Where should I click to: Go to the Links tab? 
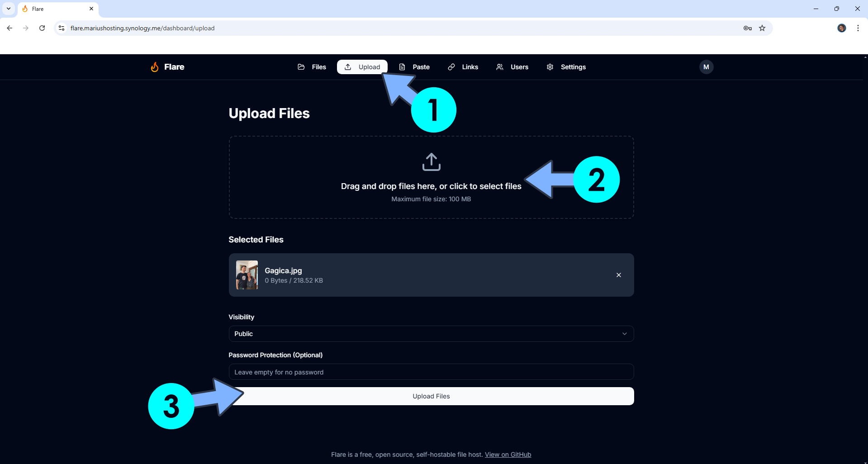[x=463, y=67]
